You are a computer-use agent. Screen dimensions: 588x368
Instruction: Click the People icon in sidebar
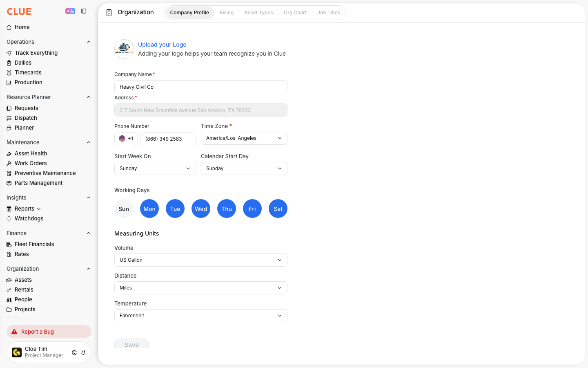click(x=9, y=300)
